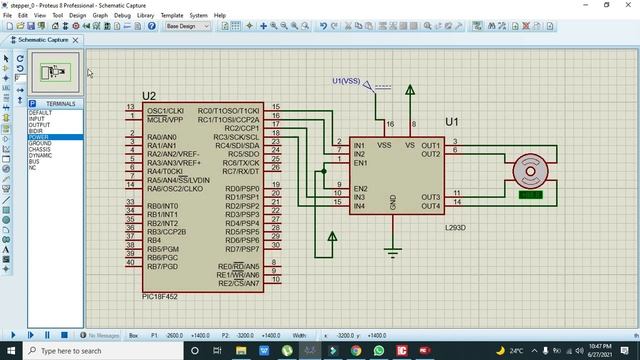Stop the simulation with the square button
The image size is (640, 360).
(x=64, y=335)
